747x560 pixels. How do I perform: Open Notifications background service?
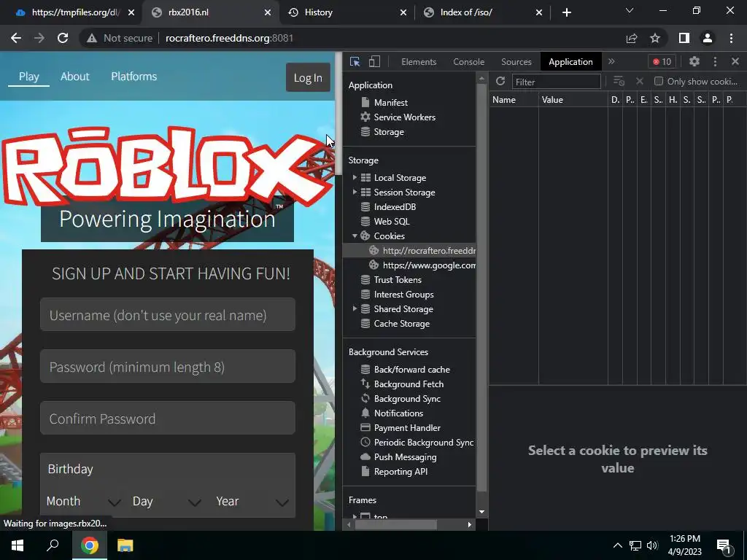pos(398,413)
